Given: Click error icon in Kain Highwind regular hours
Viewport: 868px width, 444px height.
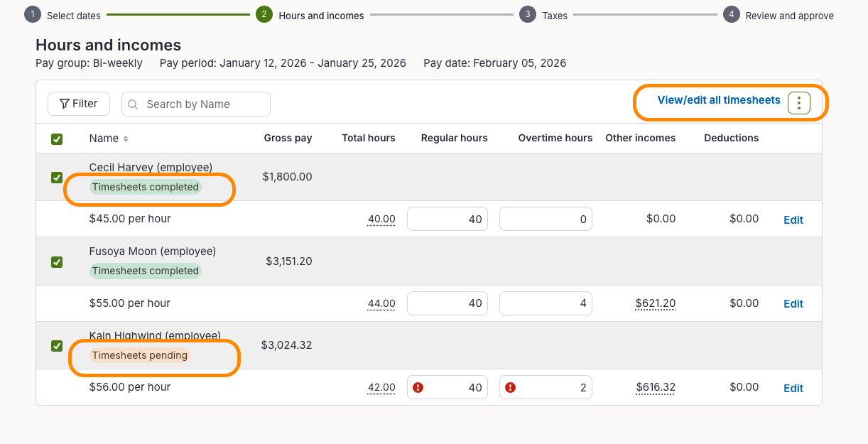Looking at the screenshot, I should tap(418, 387).
